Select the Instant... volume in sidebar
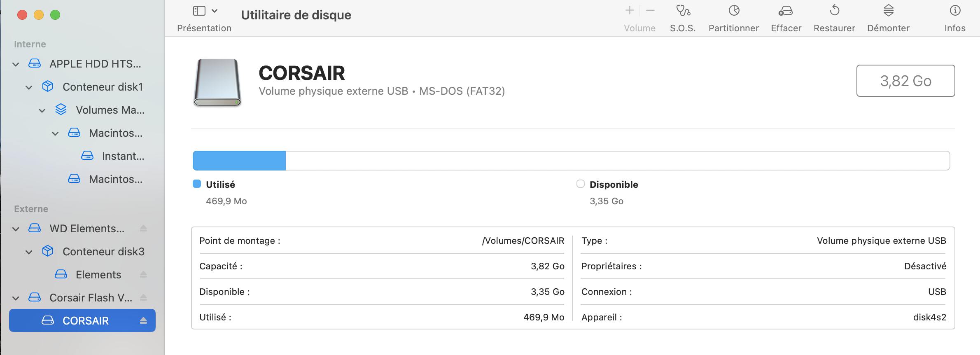The height and width of the screenshot is (355, 980). tap(123, 156)
